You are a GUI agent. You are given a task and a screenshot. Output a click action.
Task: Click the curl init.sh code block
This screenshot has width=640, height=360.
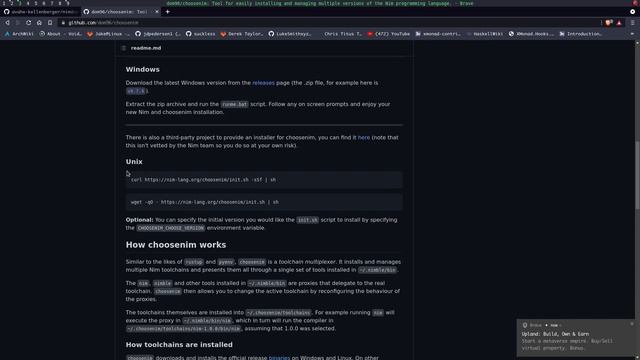coord(264,180)
